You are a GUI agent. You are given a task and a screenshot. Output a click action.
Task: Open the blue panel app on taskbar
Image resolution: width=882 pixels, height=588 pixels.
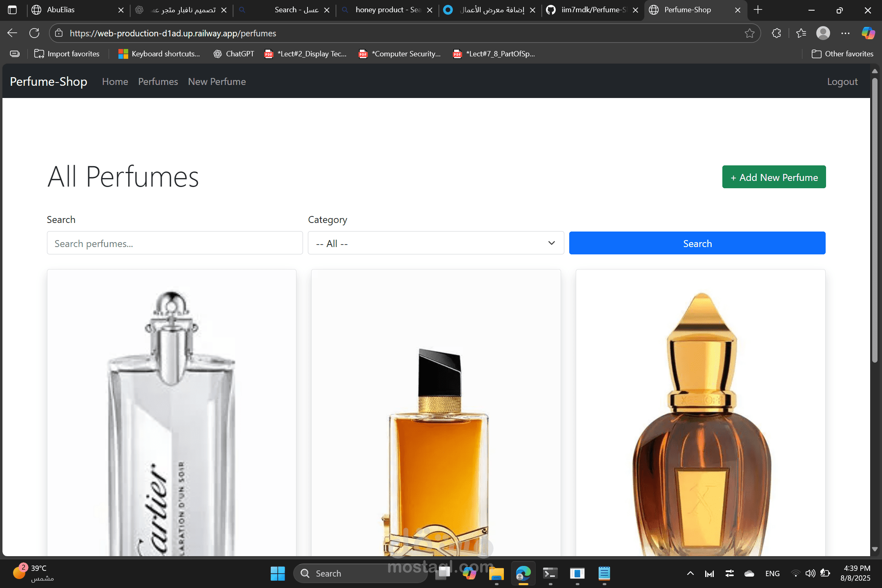(x=577, y=573)
